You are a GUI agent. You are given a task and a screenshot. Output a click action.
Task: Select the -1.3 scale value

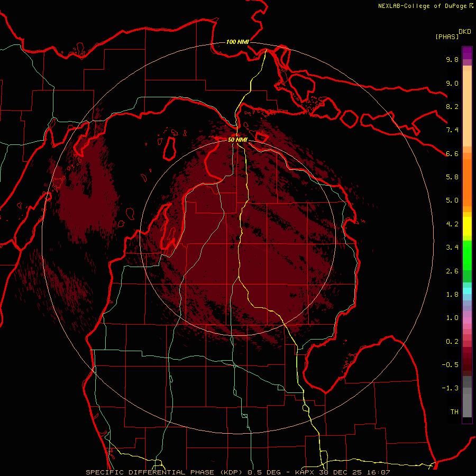pos(450,388)
